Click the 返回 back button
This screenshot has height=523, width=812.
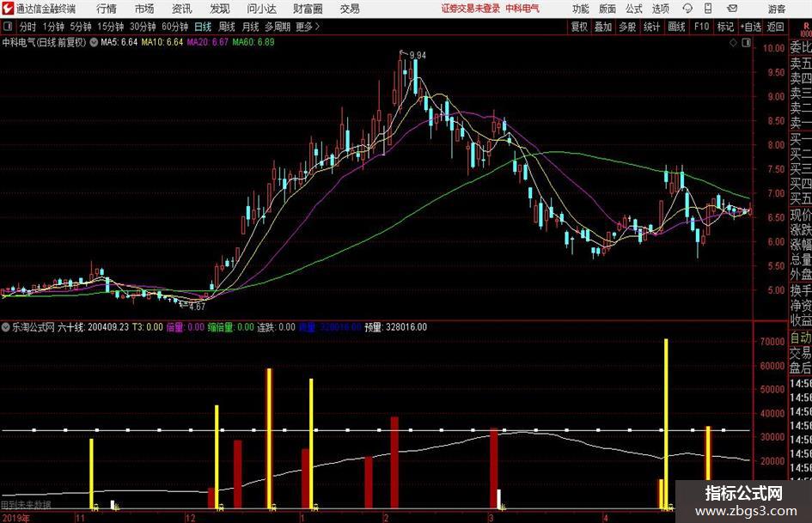pyautogui.click(x=775, y=27)
